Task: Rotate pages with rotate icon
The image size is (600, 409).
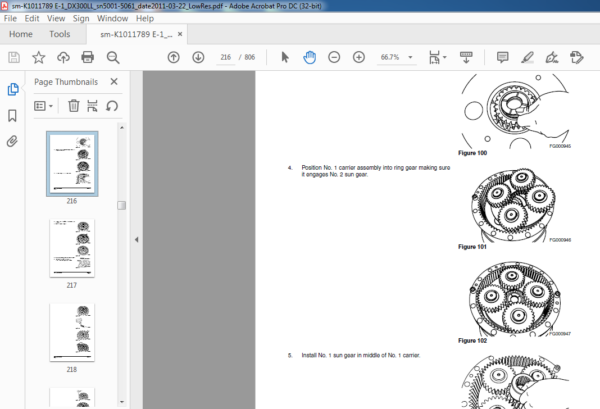Action: coord(112,106)
